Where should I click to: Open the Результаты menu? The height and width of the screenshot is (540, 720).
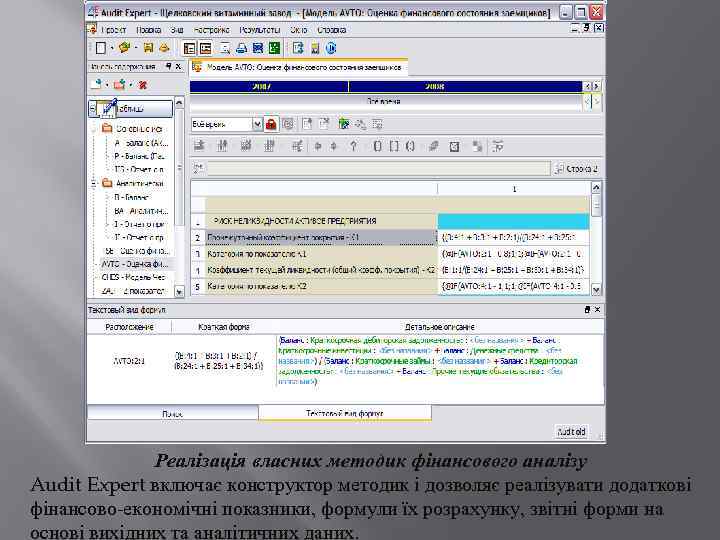(260, 30)
